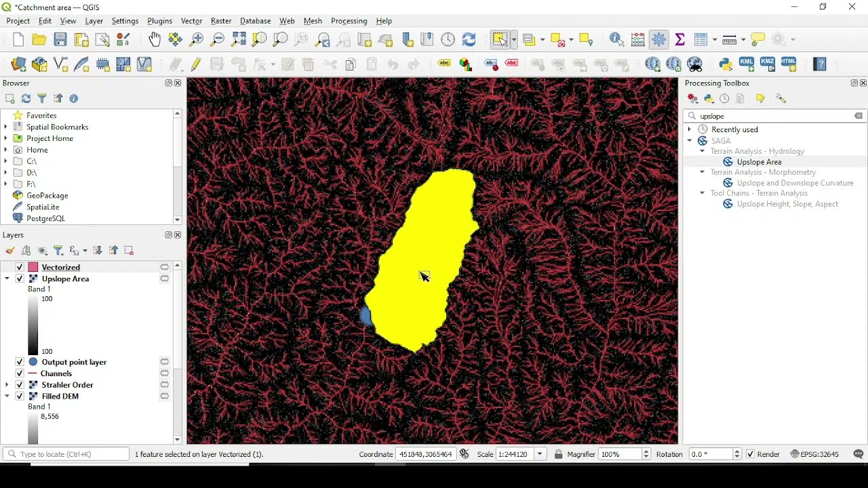Image resolution: width=868 pixels, height=488 pixels.
Task: Click the Select Features tool
Action: point(500,40)
